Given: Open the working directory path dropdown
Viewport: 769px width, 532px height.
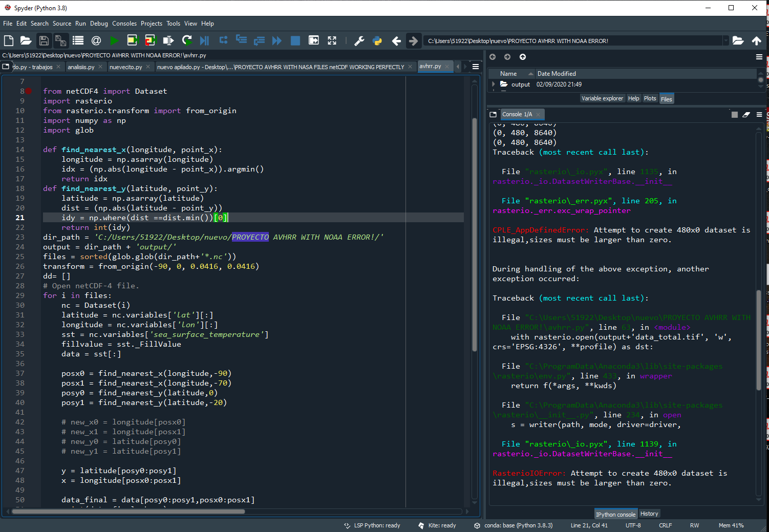Looking at the screenshot, I should click(725, 40).
